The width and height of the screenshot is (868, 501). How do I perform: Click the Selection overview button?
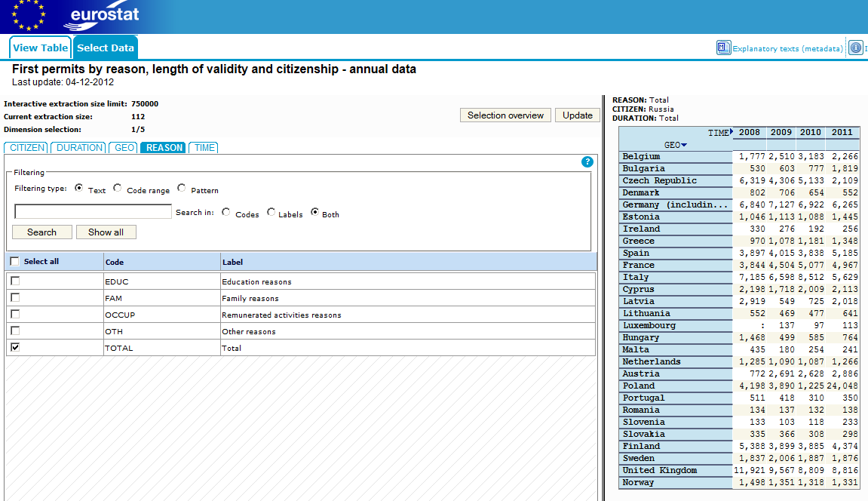pos(505,115)
